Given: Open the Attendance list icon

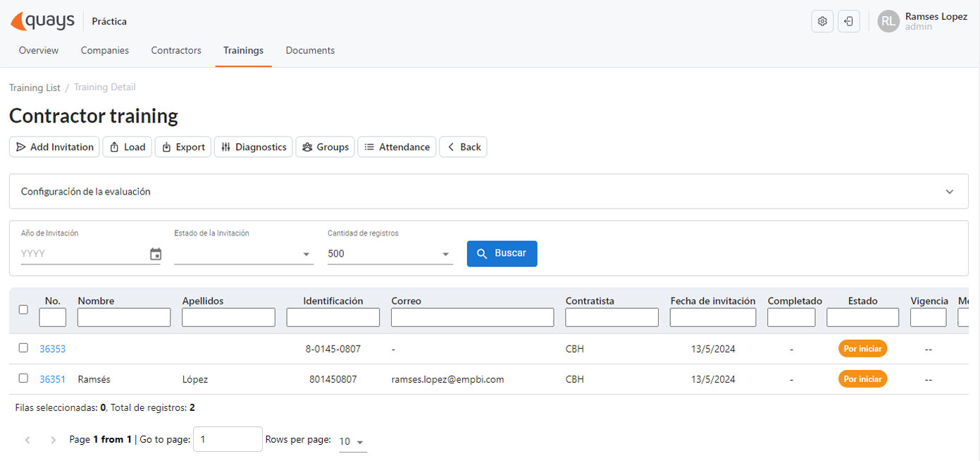Looking at the screenshot, I should (x=369, y=147).
